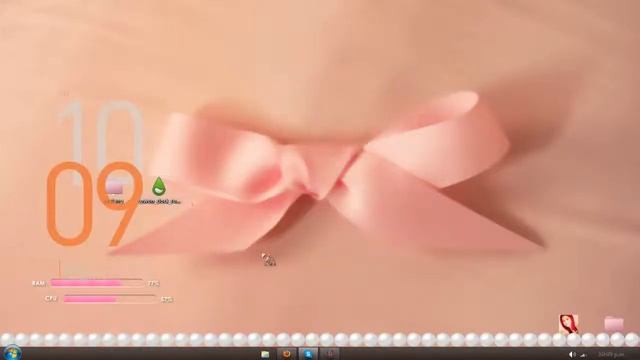
Task: Click the orange 09 clock digits
Action: (94, 204)
